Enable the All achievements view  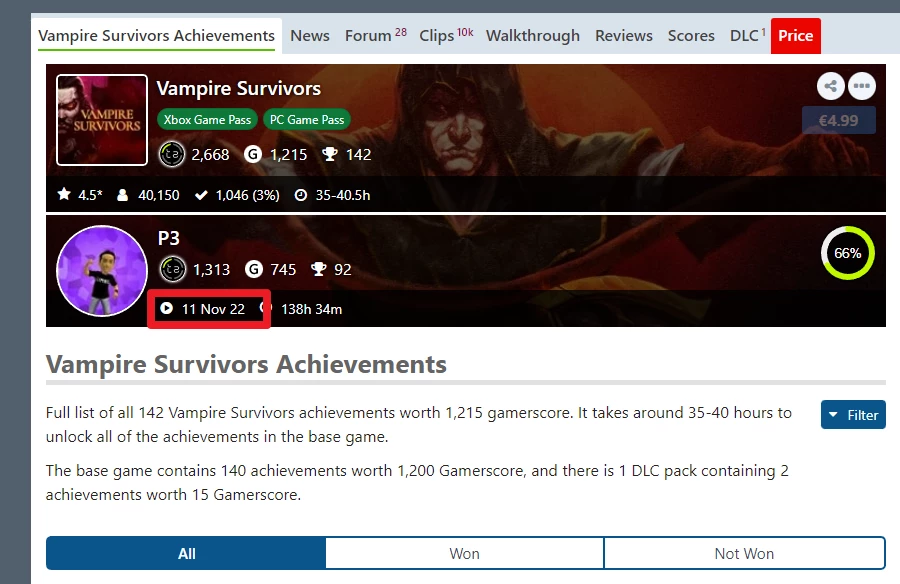pyautogui.click(x=185, y=553)
